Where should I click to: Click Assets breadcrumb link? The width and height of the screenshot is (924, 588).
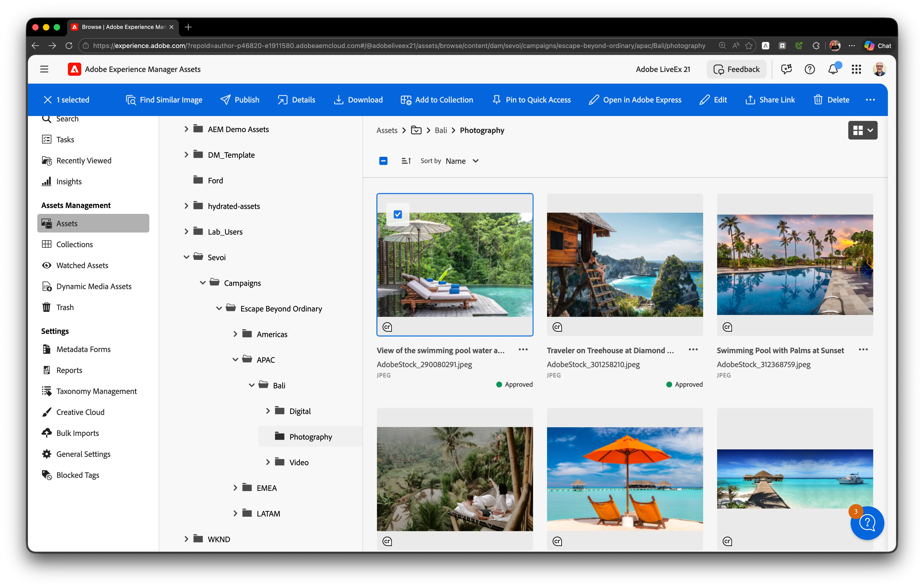pyautogui.click(x=387, y=130)
